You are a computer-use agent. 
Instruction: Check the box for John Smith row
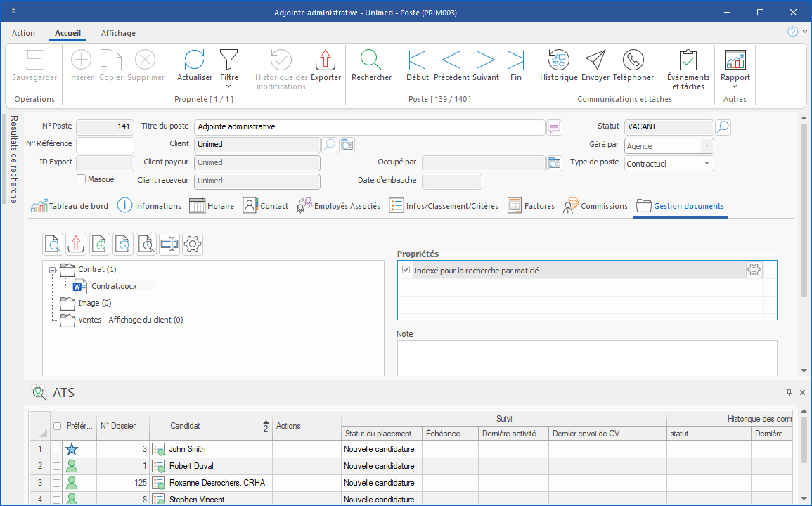point(56,449)
